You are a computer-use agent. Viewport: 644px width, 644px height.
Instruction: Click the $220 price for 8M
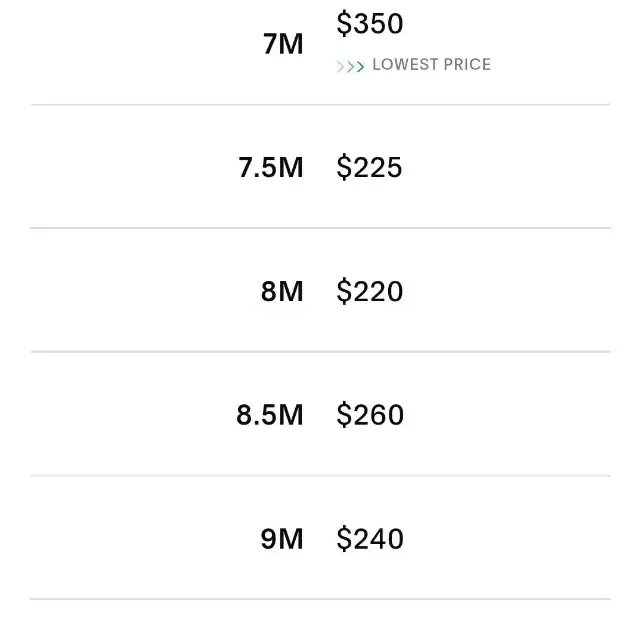pos(370,292)
